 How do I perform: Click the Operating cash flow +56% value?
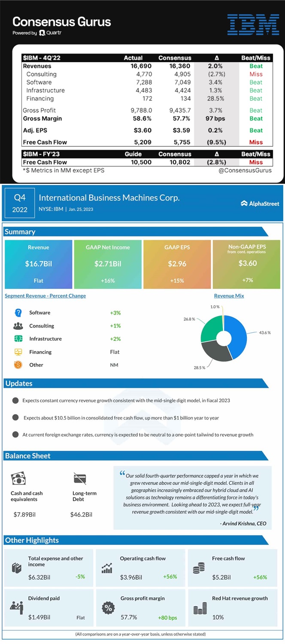coord(170,577)
